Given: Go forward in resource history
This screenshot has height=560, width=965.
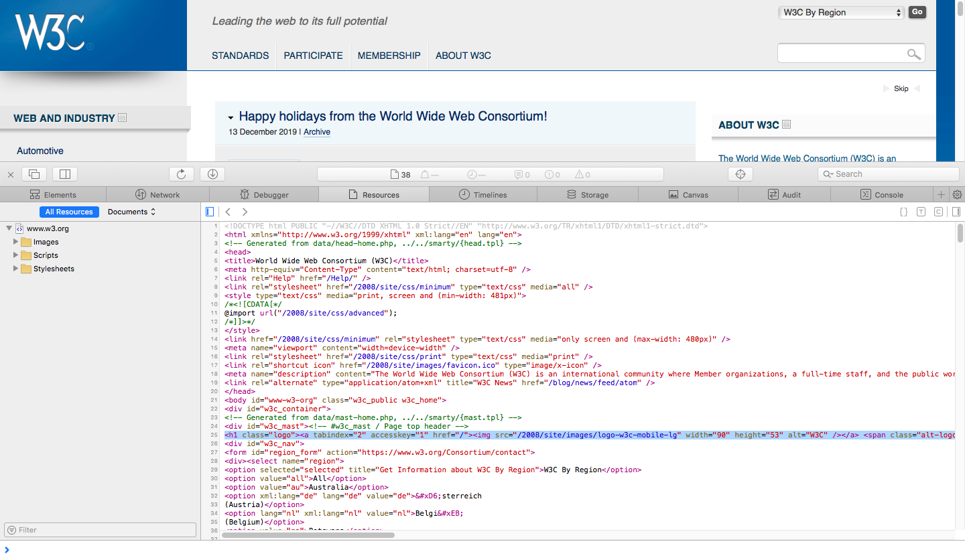Looking at the screenshot, I should coord(245,212).
